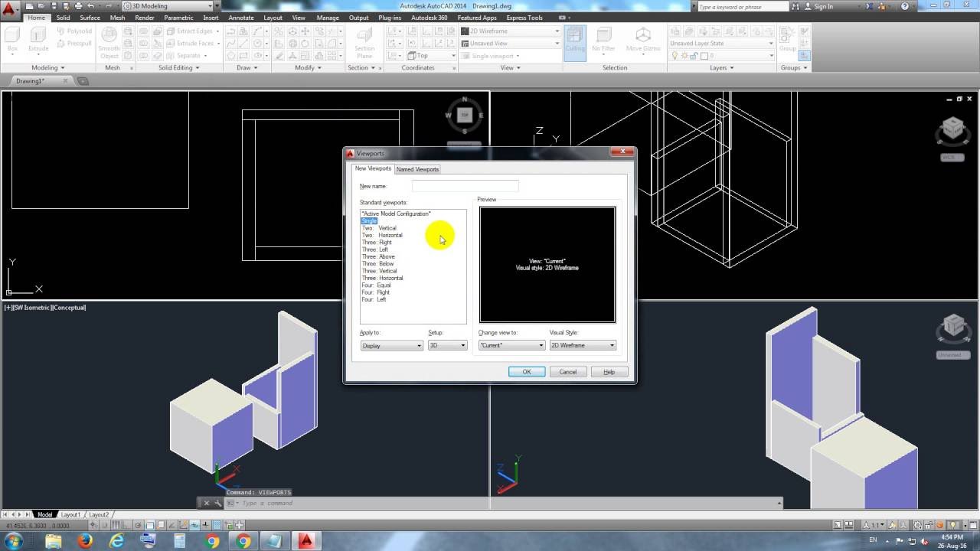Click inside the New name field
This screenshot has width=980, height=551.
pyautogui.click(x=465, y=186)
